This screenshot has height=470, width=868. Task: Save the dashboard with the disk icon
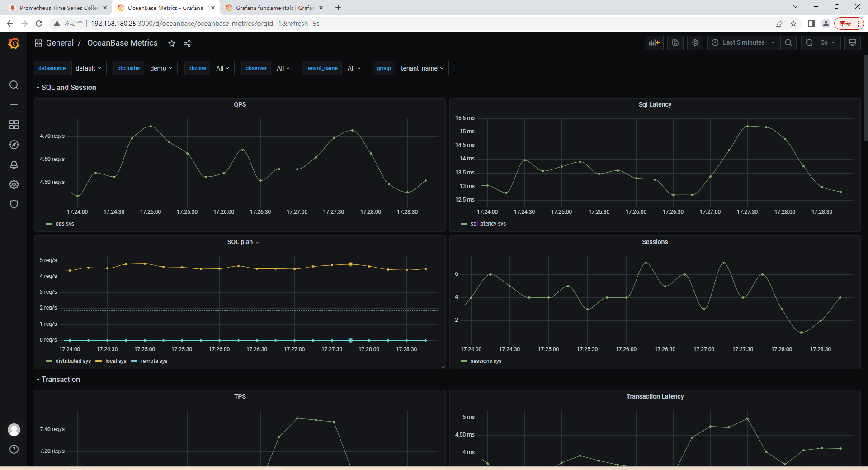click(x=675, y=42)
